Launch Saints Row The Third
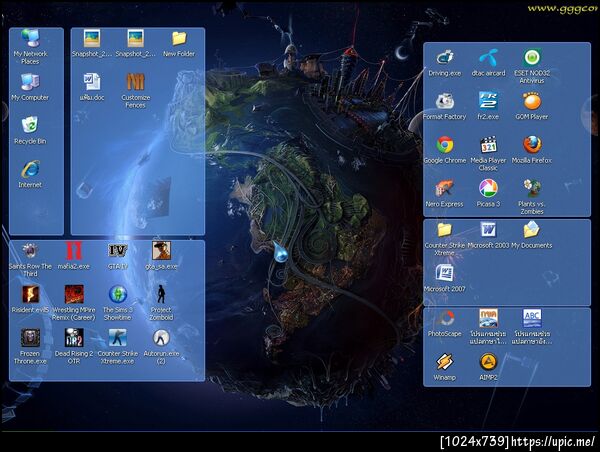Viewport: 600px width, 452px height. click(x=30, y=251)
